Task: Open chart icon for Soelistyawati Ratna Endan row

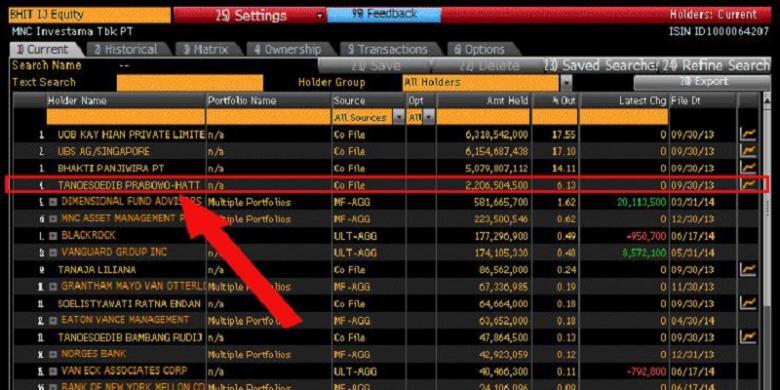Action: (748, 303)
